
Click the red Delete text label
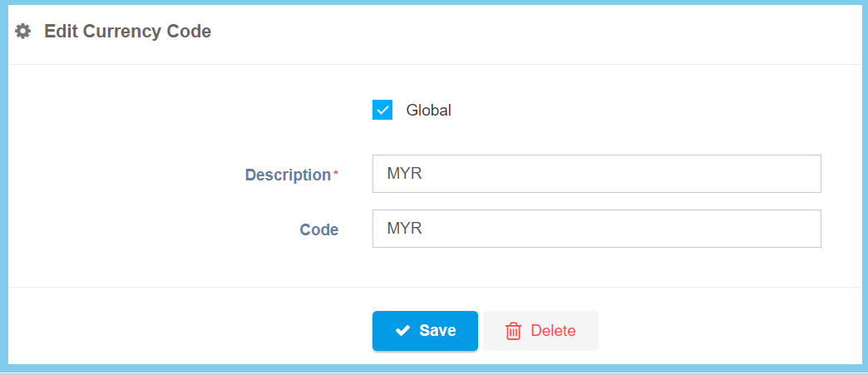(x=553, y=331)
